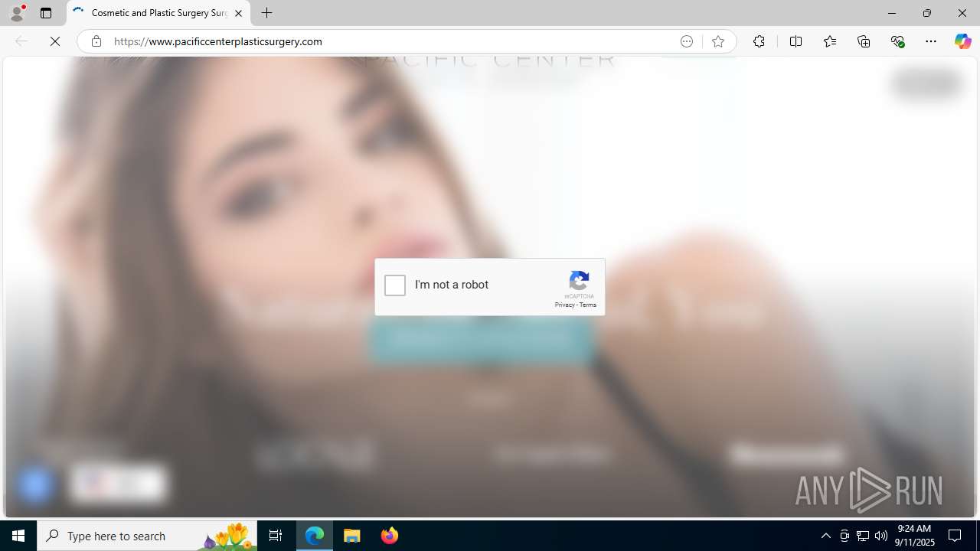980x551 pixels.
Task: Select the Cosmetic and Plastic Surgery tab
Action: coord(158,13)
